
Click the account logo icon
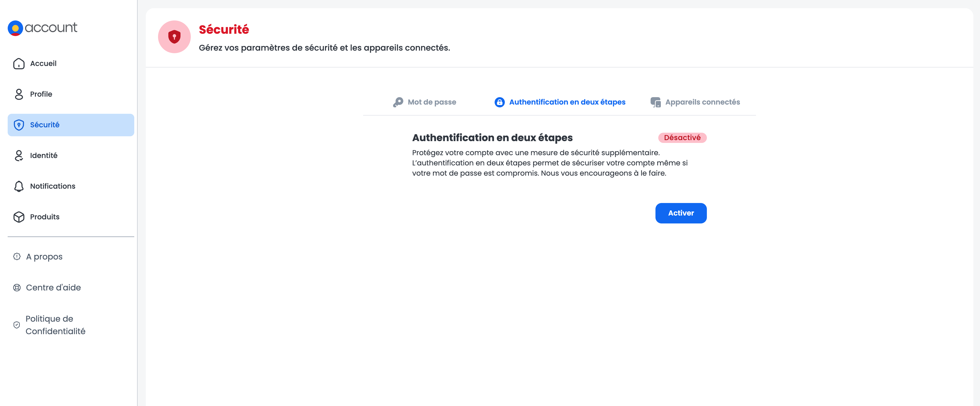[x=15, y=28]
